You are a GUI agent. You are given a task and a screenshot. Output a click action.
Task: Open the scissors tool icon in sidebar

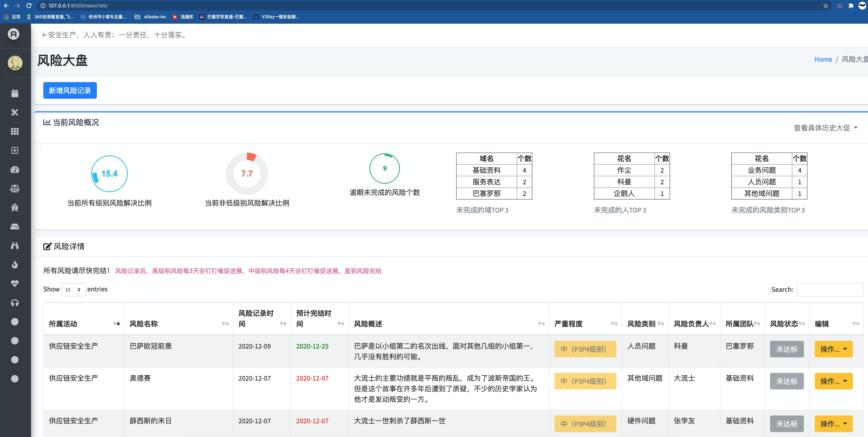[x=15, y=112]
